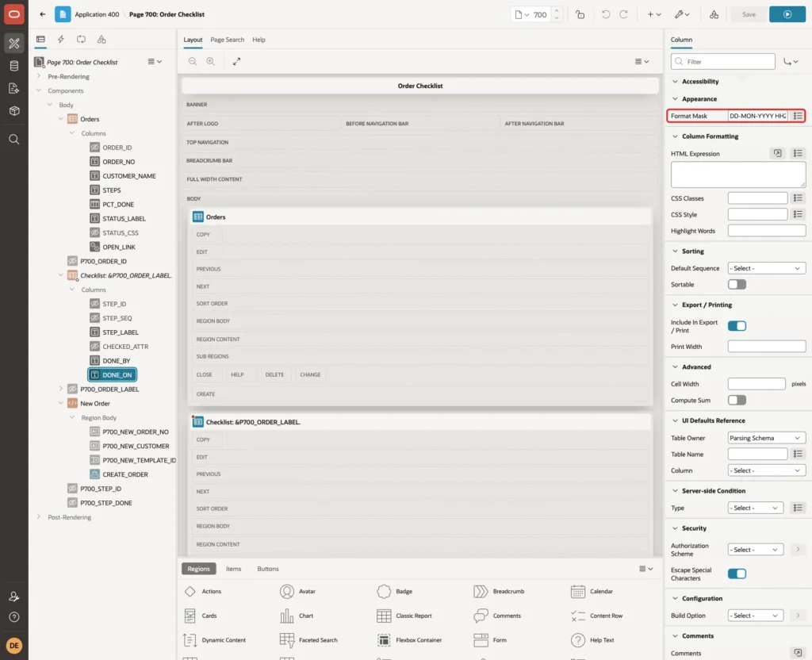Screen dimensions: 812x660
Task: Undo the last change
Action: tap(605, 14)
